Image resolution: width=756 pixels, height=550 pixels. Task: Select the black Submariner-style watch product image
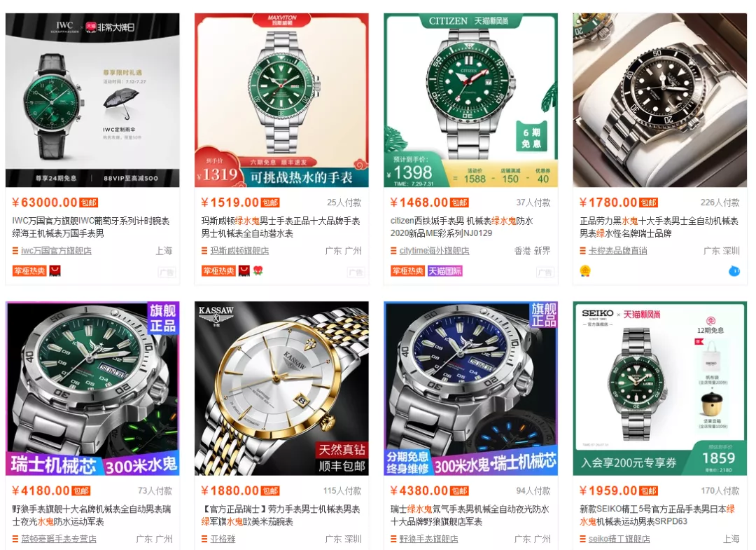[659, 100]
